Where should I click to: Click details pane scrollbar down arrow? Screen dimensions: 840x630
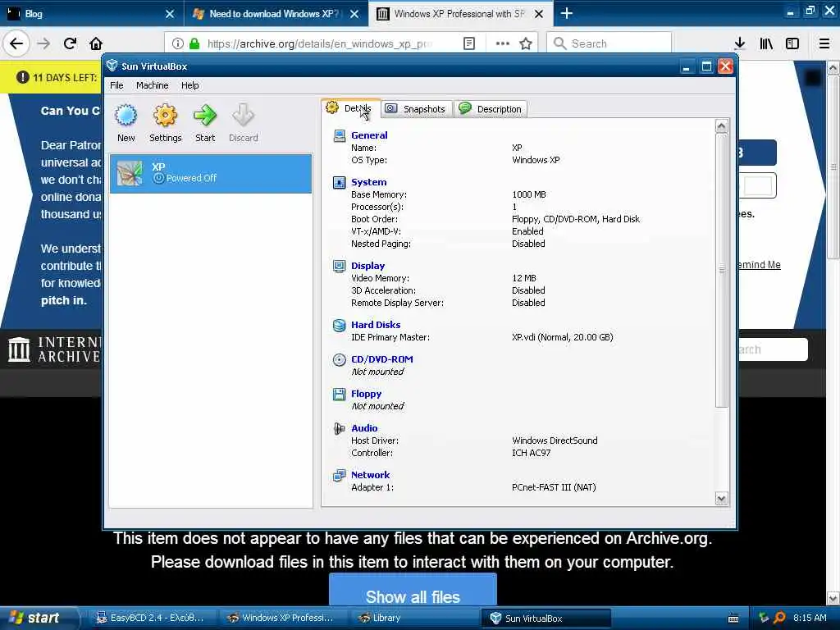tap(722, 499)
